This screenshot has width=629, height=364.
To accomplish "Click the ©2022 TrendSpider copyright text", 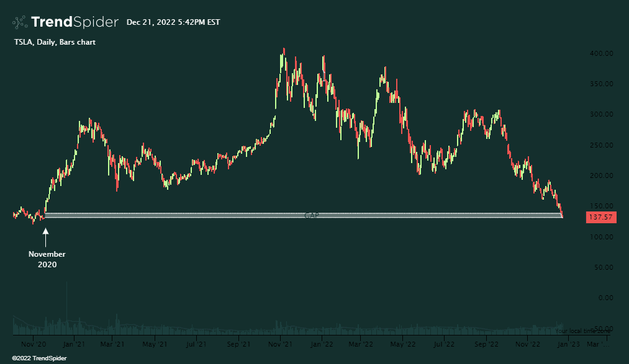I will click(x=39, y=358).
